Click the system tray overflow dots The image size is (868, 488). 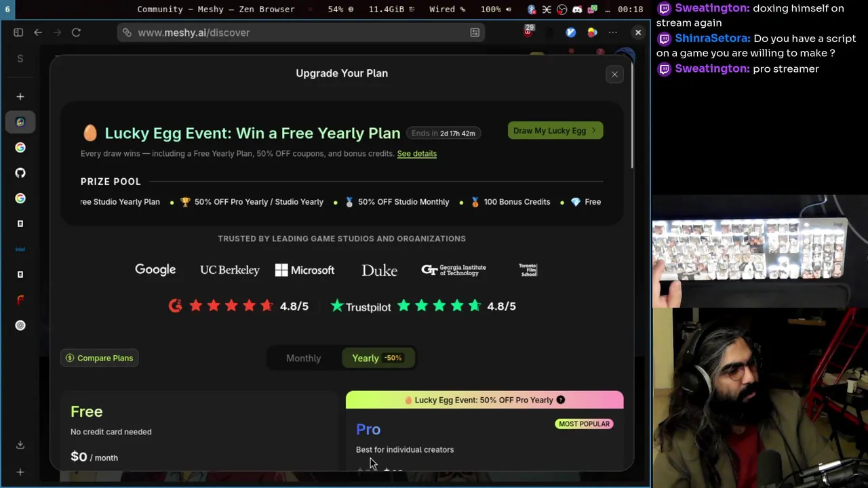click(608, 9)
